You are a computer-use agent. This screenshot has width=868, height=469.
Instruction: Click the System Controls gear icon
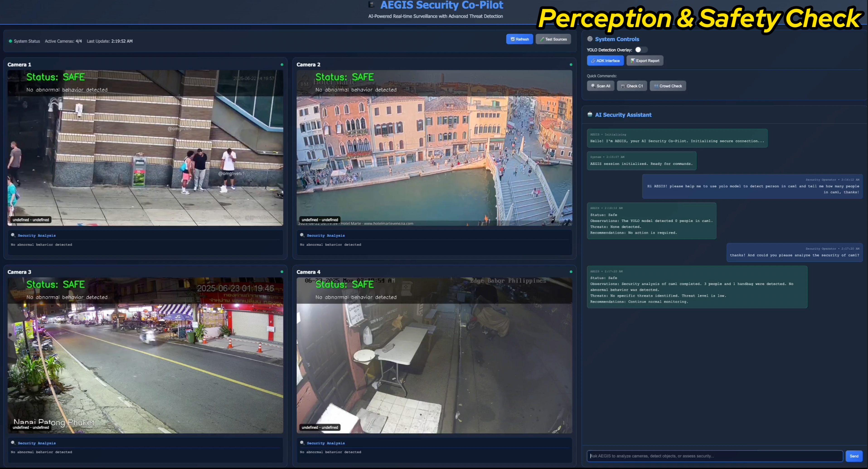point(590,39)
